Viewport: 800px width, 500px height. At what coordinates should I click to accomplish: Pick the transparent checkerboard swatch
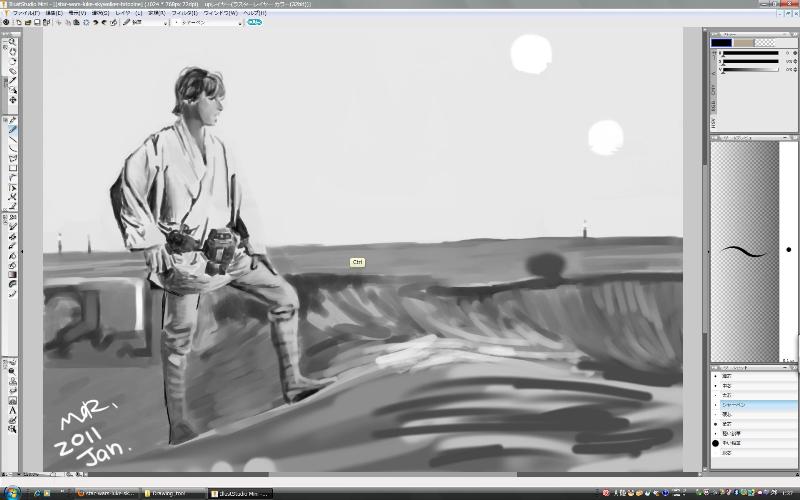tap(765, 43)
